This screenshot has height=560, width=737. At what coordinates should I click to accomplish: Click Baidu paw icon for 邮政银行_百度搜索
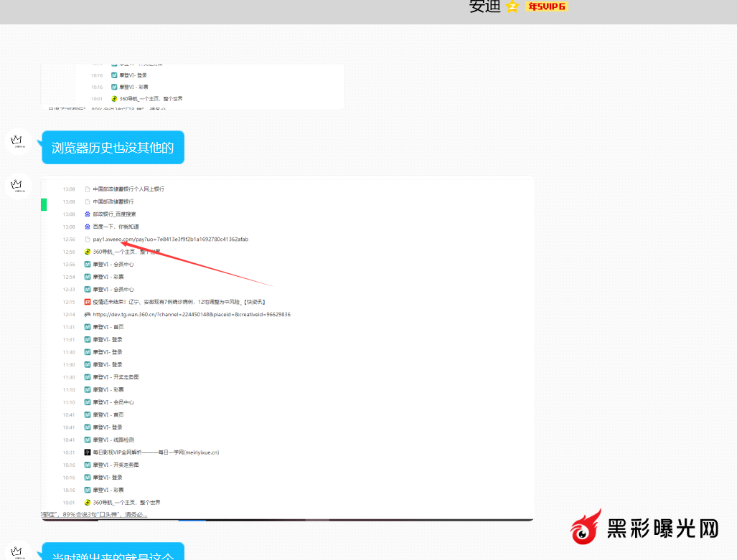tap(88, 214)
